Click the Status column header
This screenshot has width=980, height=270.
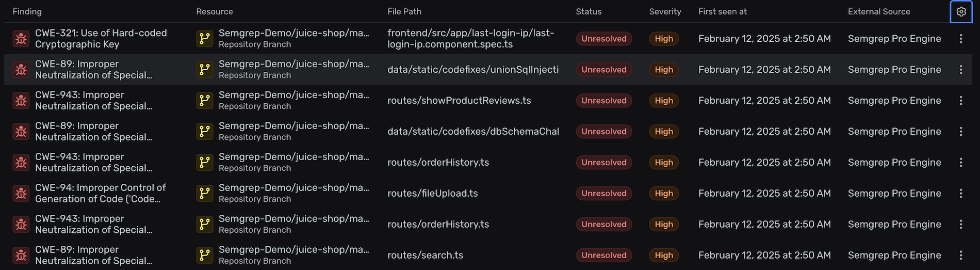point(589,11)
